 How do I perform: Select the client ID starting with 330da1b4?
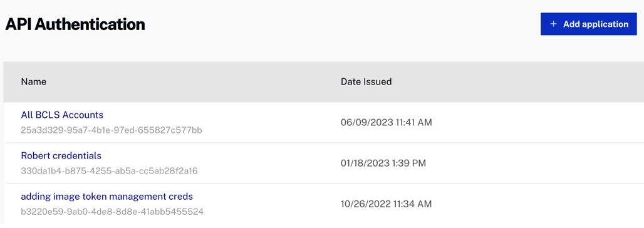click(109, 171)
